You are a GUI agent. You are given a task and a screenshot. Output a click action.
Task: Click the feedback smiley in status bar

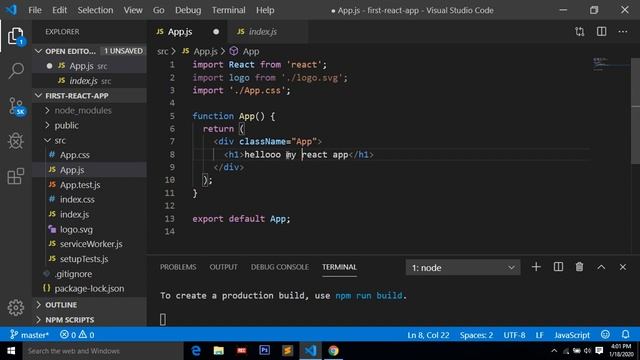point(605,335)
